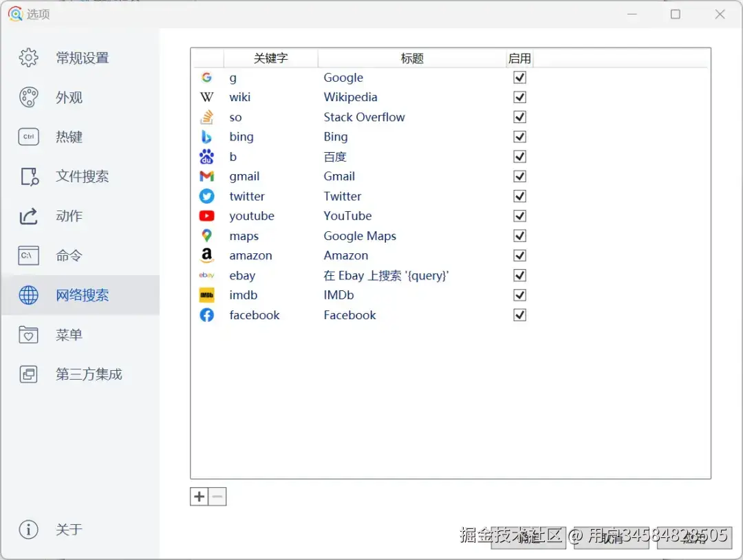
Task: Click the Facebook logo icon
Action: 206,315
